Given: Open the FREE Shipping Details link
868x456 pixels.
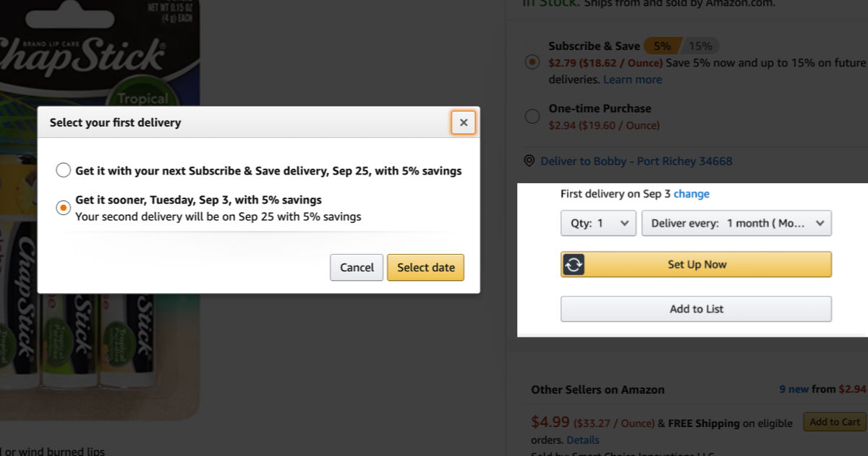Looking at the screenshot, I should pyautogui.click(x=583, y=439).
